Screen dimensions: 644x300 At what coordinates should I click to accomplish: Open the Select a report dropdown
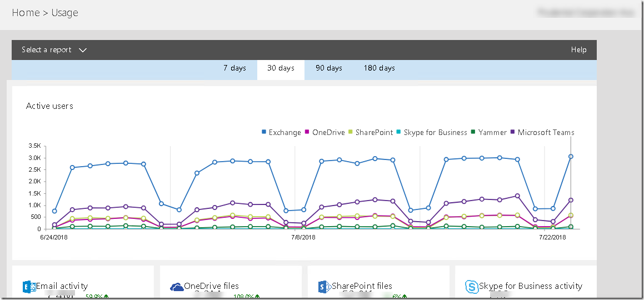point(54,50)
